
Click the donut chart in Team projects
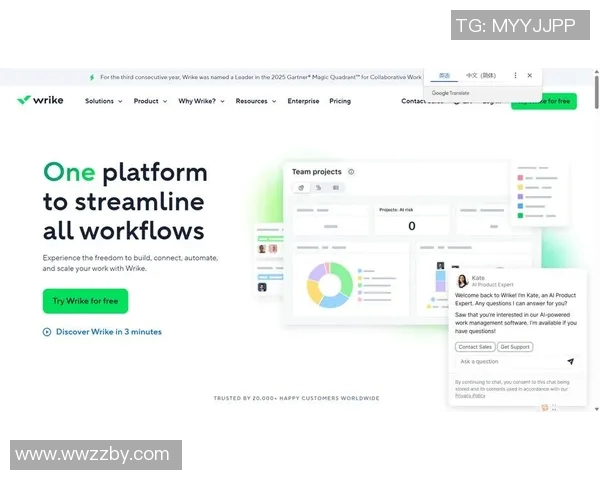[x=328, y=285]
